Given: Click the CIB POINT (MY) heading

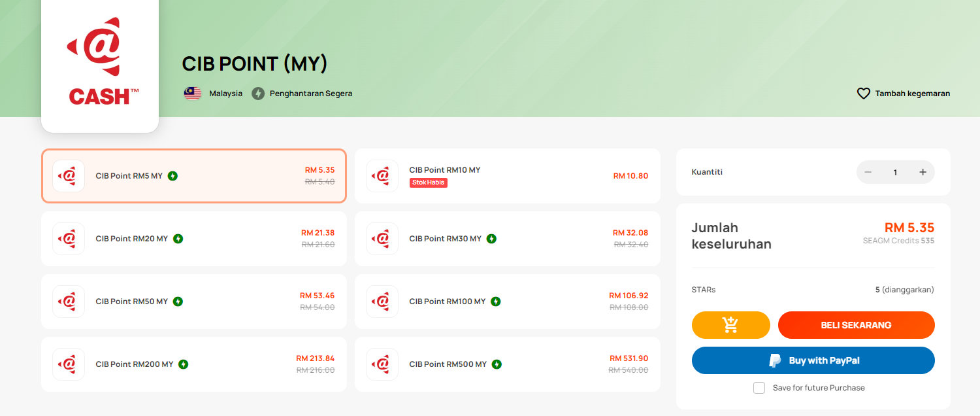Looking at the screenshot, I should [255, 64].
